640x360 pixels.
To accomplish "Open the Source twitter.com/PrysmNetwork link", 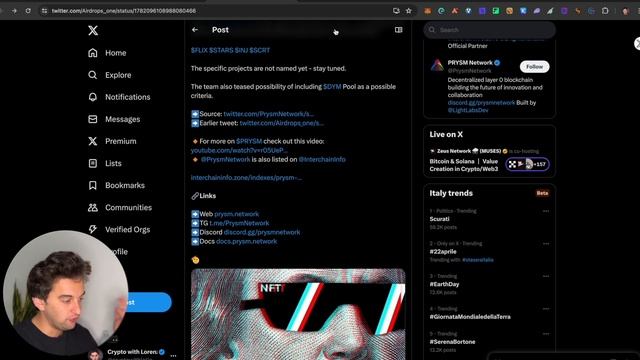I will coord(269,114).
